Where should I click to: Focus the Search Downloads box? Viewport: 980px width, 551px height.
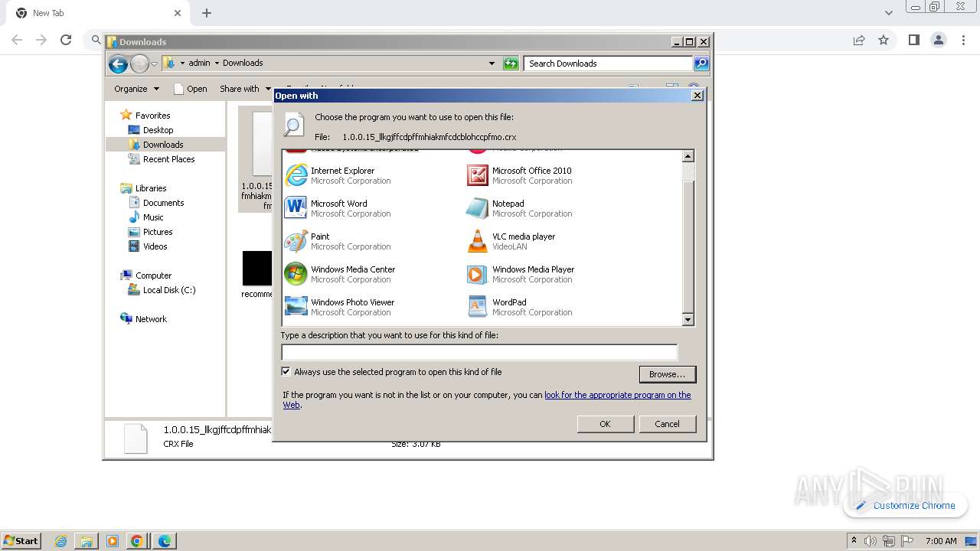coord(609,64)
